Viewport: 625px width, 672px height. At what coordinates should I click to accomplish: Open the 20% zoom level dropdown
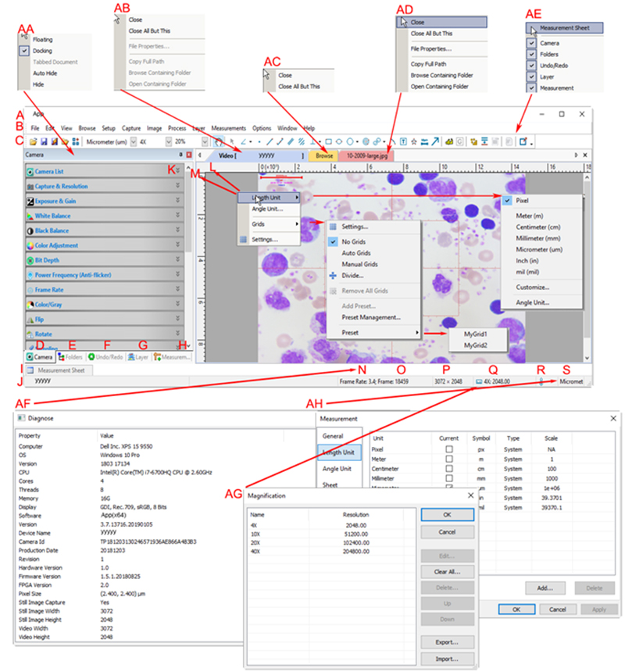204,142
